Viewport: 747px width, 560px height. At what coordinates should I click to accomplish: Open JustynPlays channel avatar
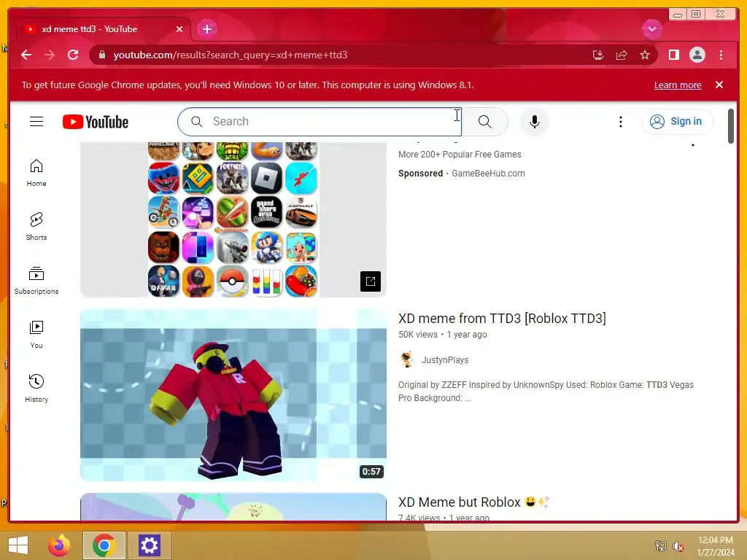pos(406,359)
